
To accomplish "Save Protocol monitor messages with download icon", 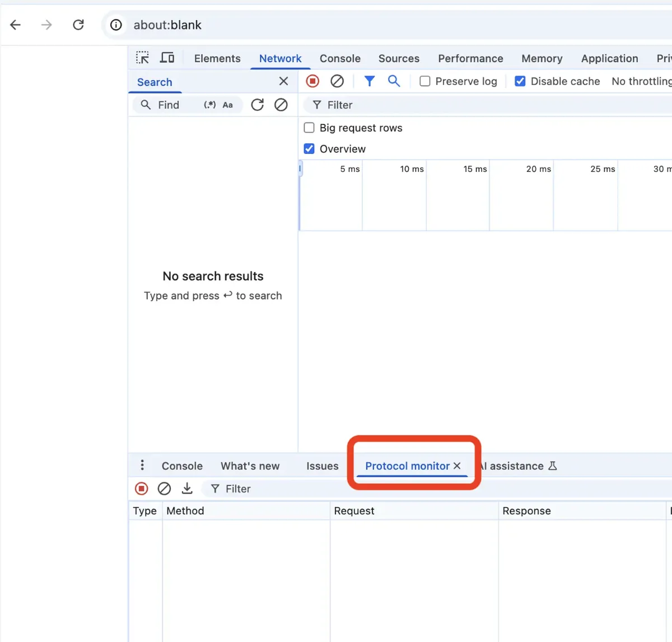I will 187,489.
